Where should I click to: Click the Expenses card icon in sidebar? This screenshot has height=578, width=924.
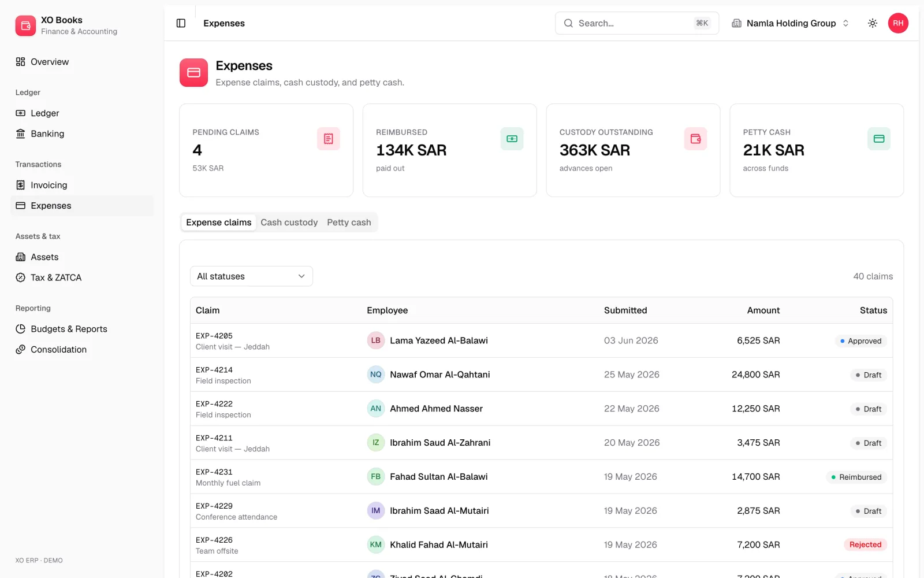tap(20, 206)
